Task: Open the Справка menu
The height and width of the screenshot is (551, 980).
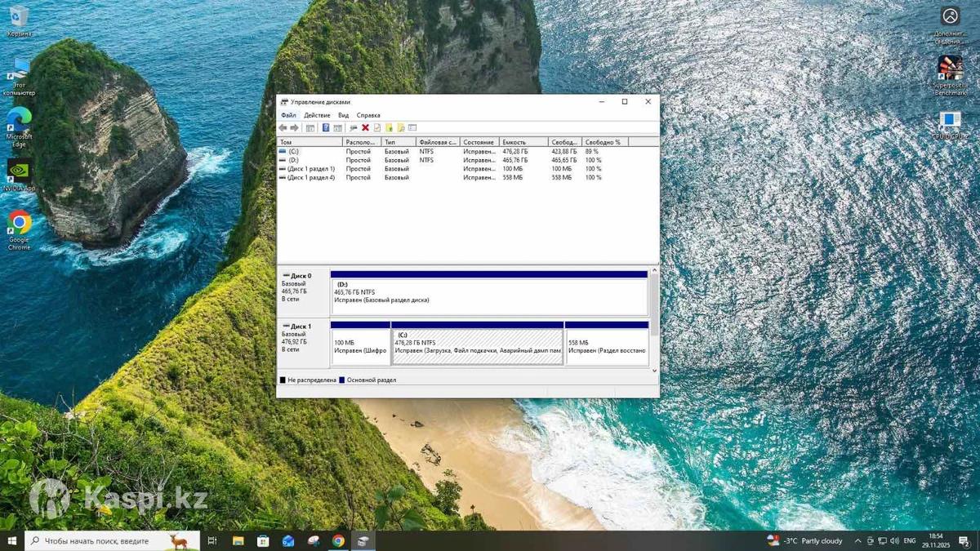Action: click(x=368, y=115)
